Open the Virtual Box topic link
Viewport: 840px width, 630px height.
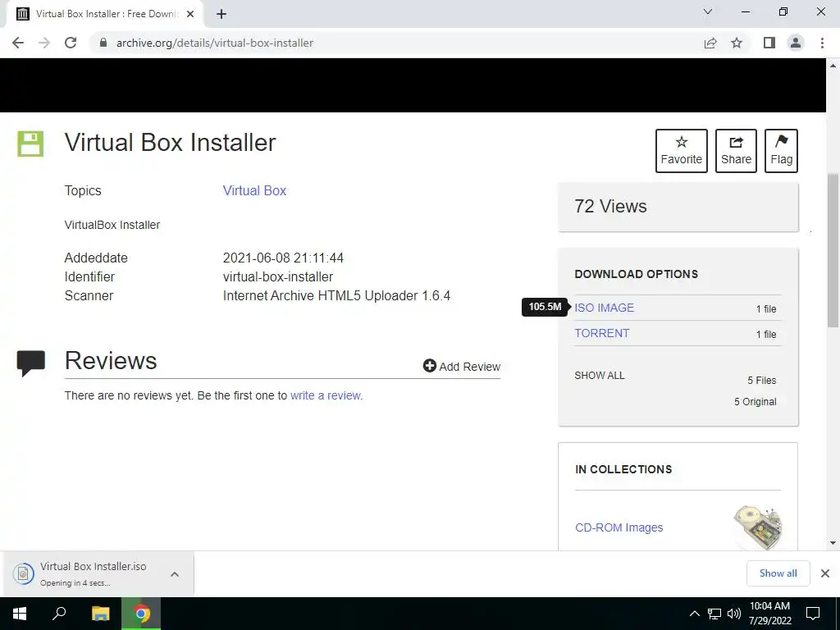[254, 190]
